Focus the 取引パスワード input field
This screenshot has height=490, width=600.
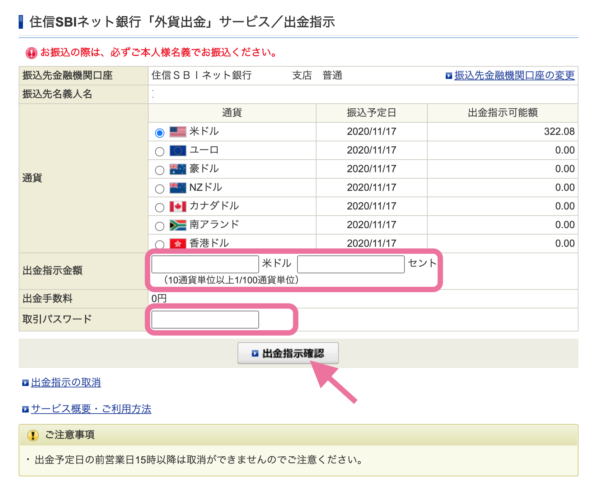tap(205, 320)
